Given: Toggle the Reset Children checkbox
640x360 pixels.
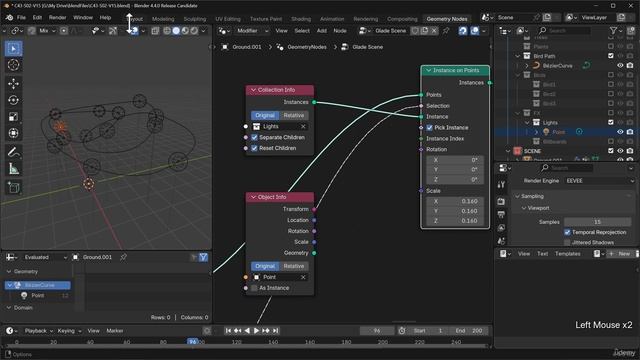Looking at the screenshot, I should coord(254,148).
